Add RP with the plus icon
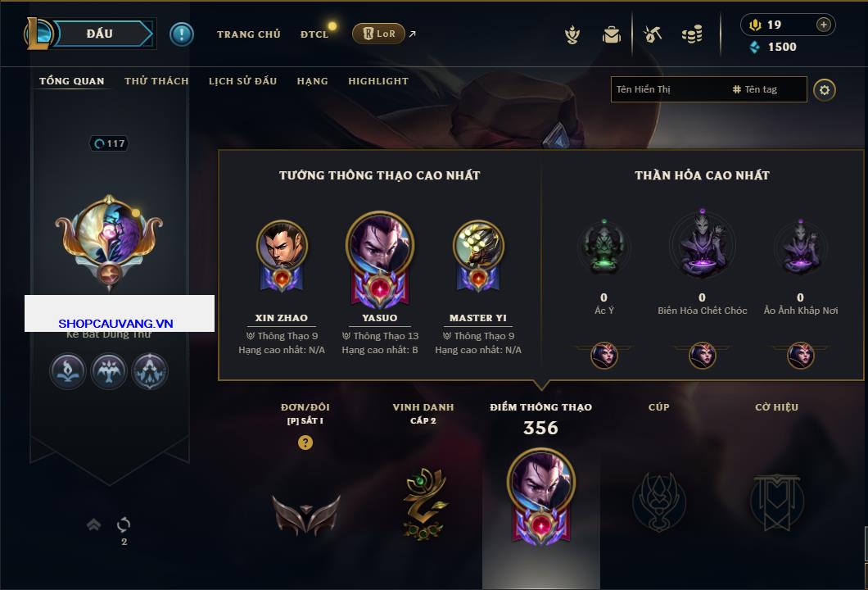 [x=824, y=25]
